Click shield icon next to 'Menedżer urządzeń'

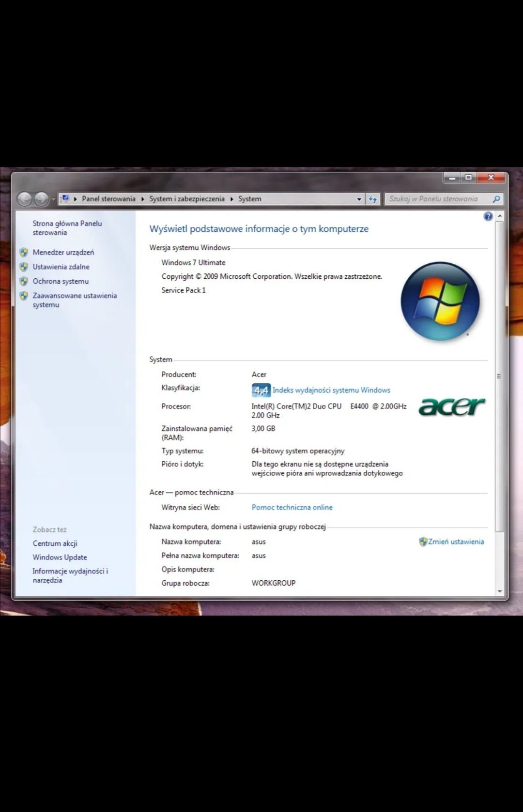click(x=24, y=252)
